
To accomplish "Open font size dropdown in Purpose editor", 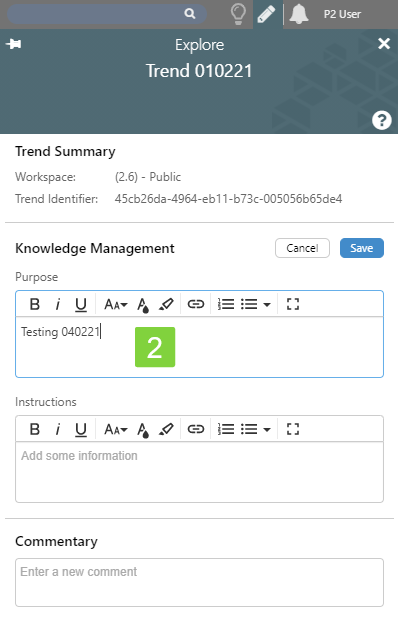I will click(116, 304).
